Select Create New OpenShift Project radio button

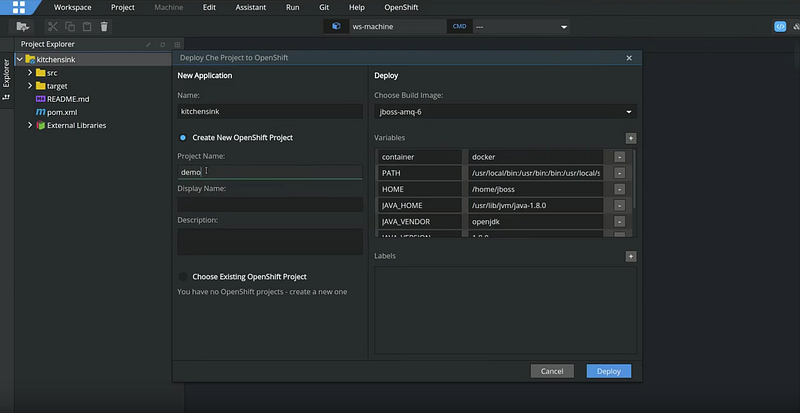183,138
